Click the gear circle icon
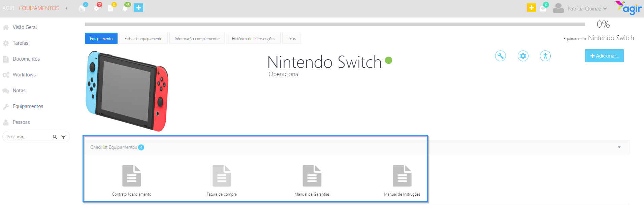Image resolution: width=644 pixels, height=205 pixels. [523, 56]
